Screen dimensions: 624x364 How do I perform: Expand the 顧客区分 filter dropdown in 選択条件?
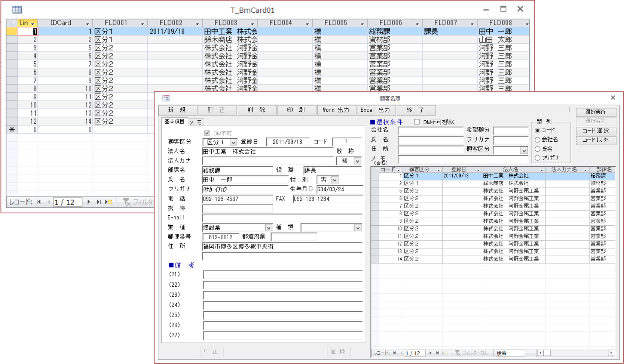tap(524, 150)
